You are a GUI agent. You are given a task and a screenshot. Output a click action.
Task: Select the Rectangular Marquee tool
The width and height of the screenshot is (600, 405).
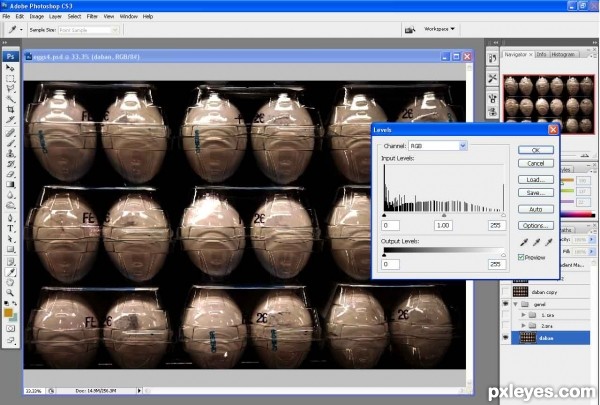click(10, 79)
